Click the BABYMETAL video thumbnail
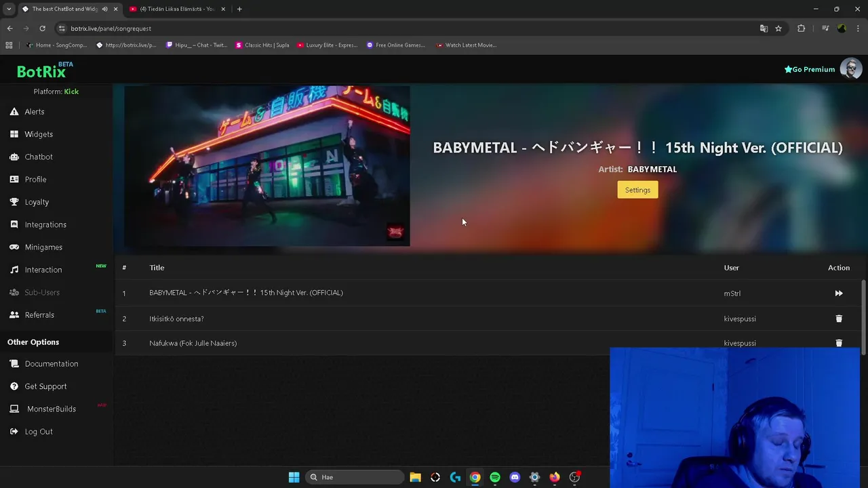 click(267, 166)
